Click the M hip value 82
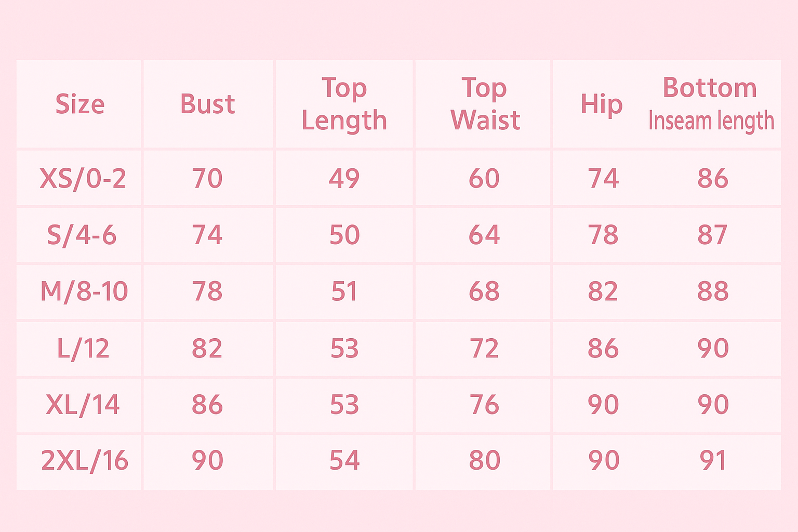This screenshot has width=798, height=532. point(603,292)
